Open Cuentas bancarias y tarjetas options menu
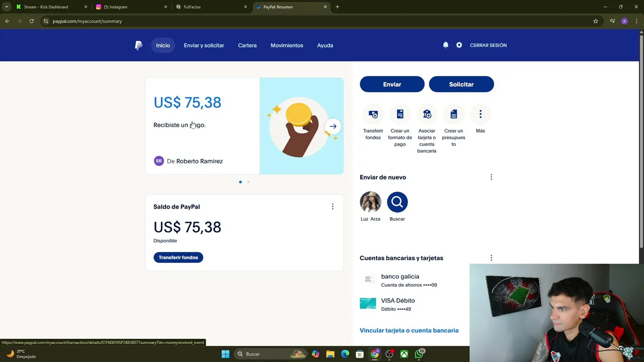This screenshot has width=644, height=362. 491,258
